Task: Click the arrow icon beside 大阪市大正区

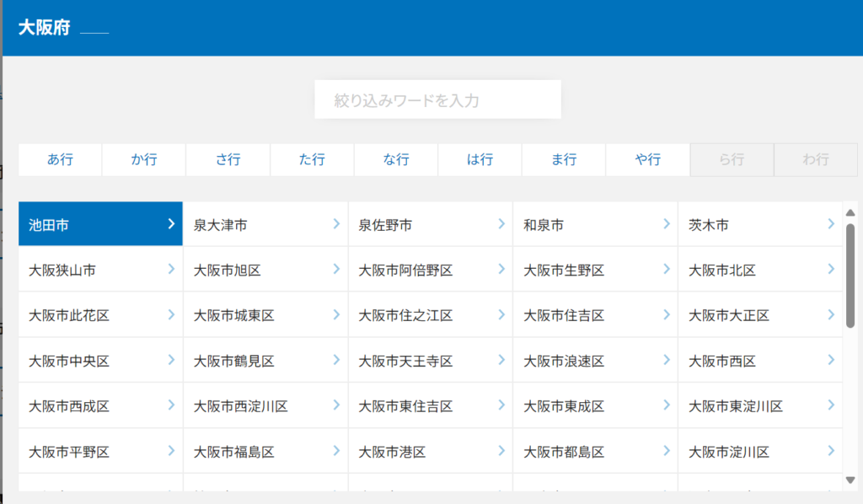Action: click(x=831, y=315)
